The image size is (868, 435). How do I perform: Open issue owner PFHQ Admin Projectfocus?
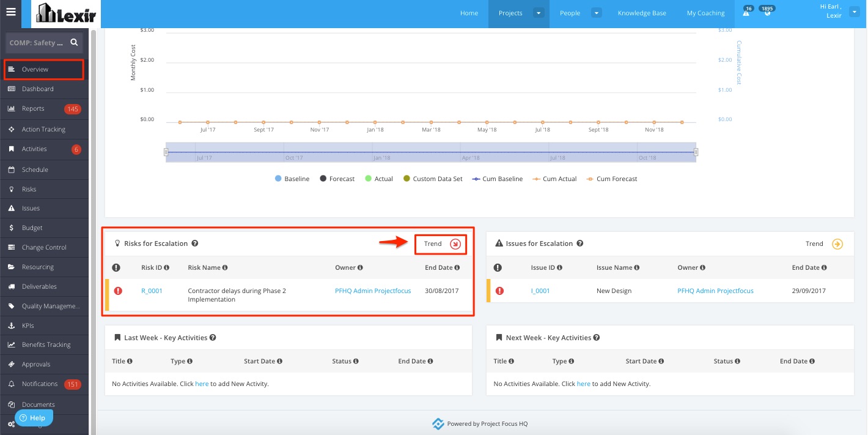715,291
